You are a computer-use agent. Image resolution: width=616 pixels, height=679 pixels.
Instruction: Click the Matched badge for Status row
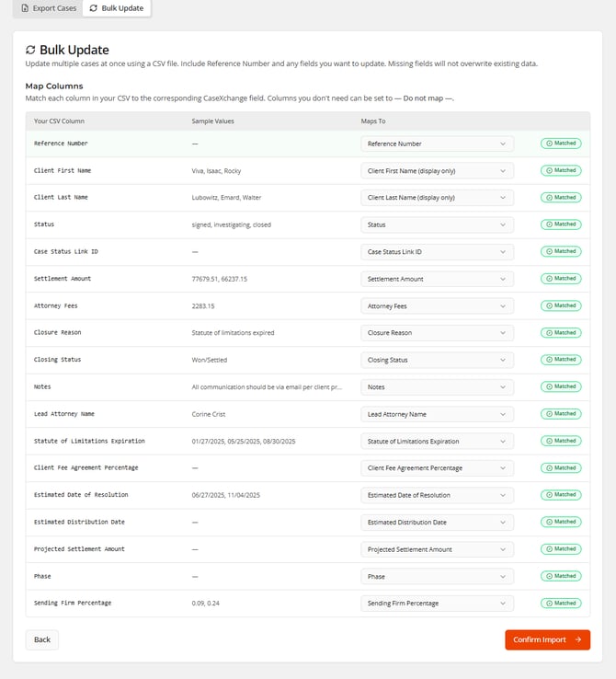tap(560, 224)
